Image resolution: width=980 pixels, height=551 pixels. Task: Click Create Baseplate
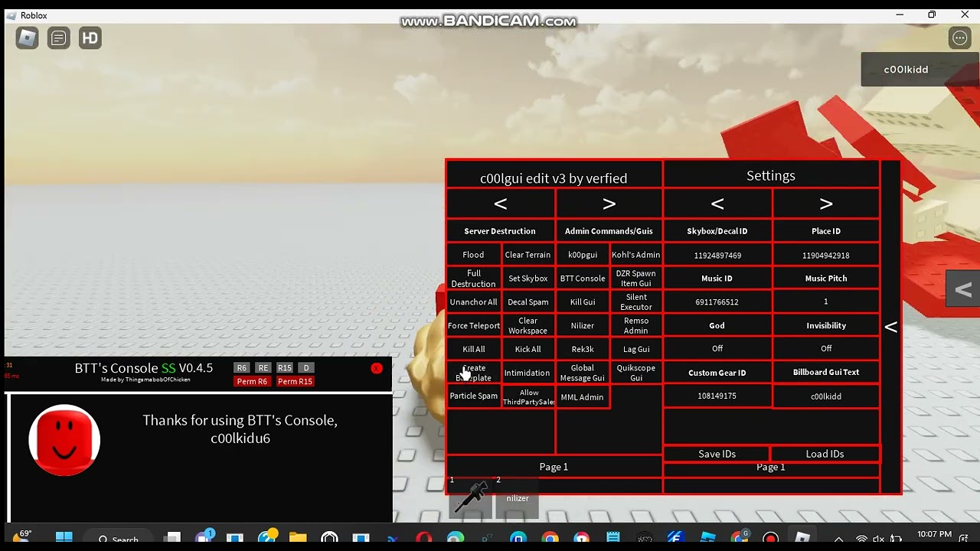click(473, 373)
